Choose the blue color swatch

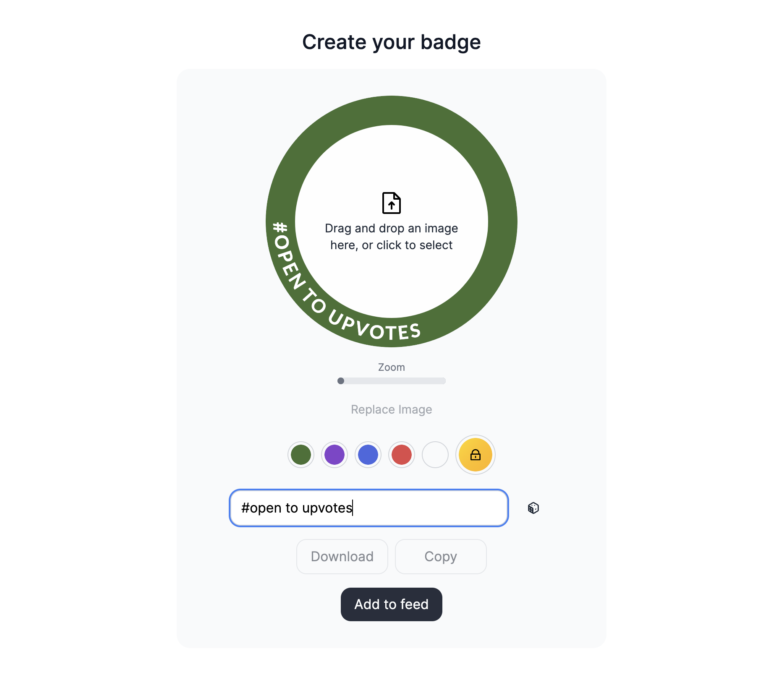pos(368,455)
